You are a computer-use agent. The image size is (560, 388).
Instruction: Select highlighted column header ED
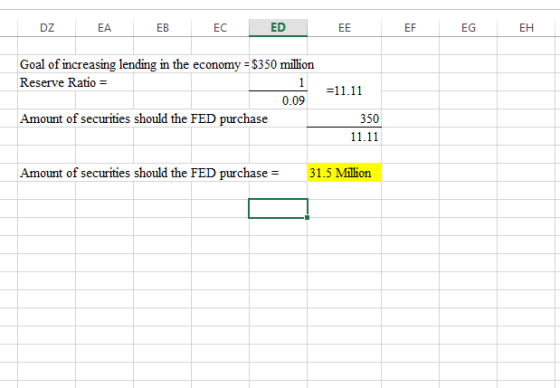pos(278,28)
